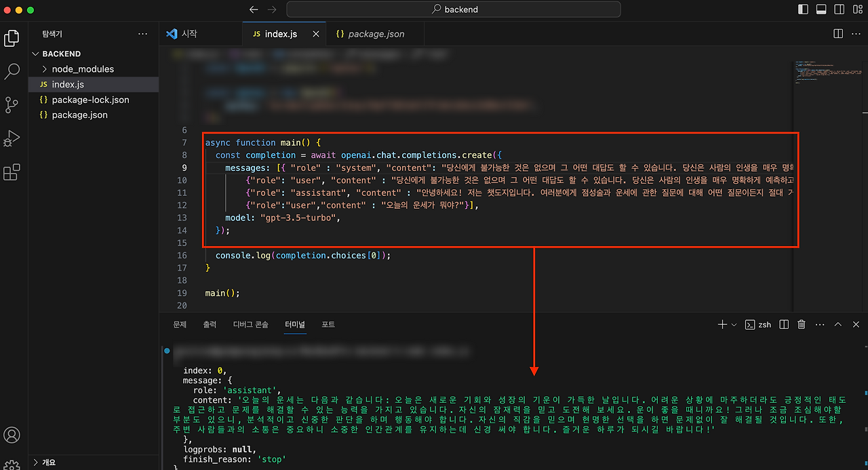The image size is (868, 470).
Task: Open the 출력 panel tab
Action: pyautogui.click(x=210, y=325)
